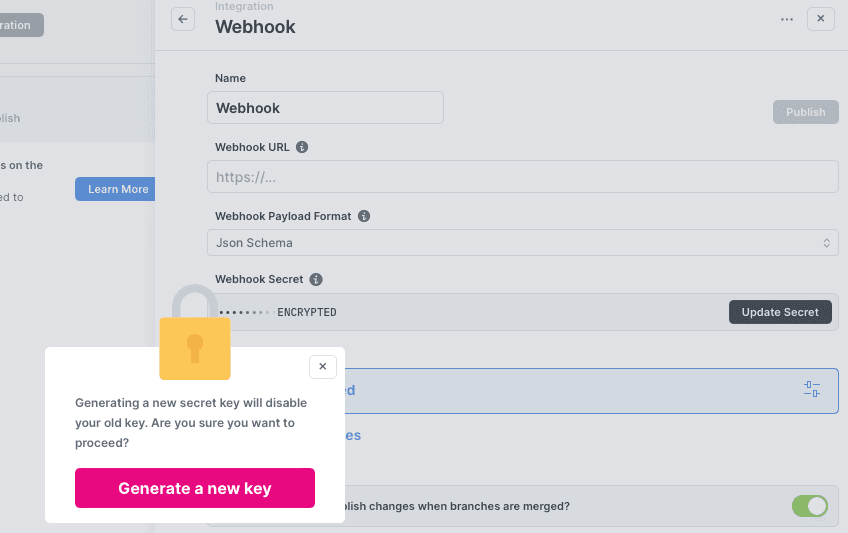
Task: Open the three-dot more options menu
Action: [787, 19]
